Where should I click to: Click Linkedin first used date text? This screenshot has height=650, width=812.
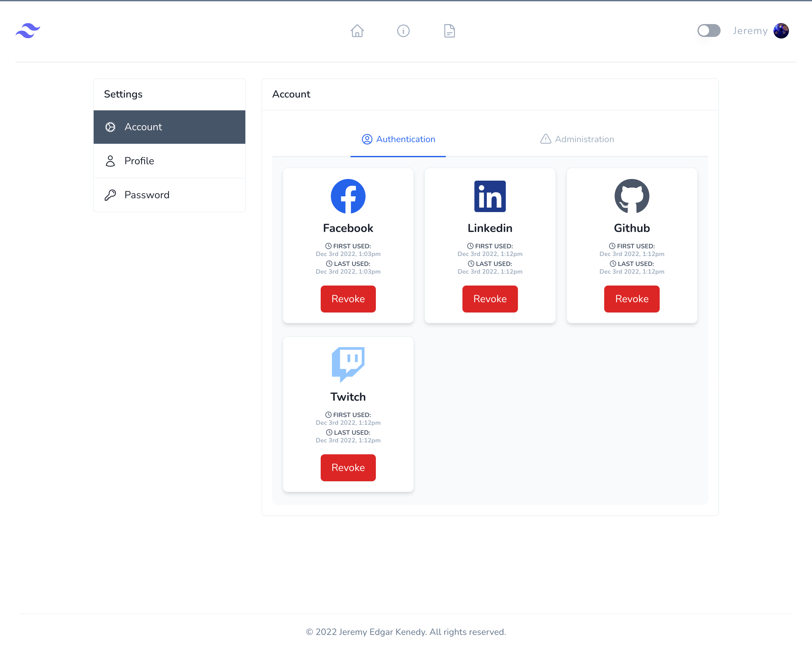point(490,254)
